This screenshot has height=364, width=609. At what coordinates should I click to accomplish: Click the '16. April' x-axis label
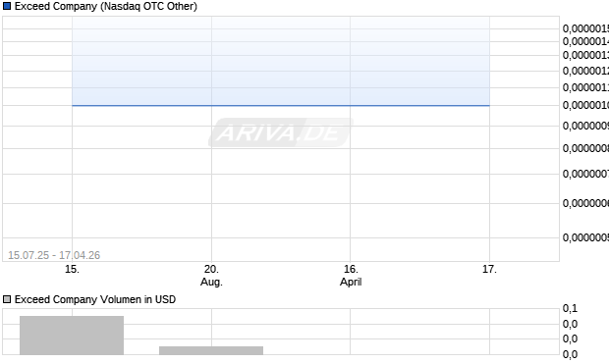351,276
